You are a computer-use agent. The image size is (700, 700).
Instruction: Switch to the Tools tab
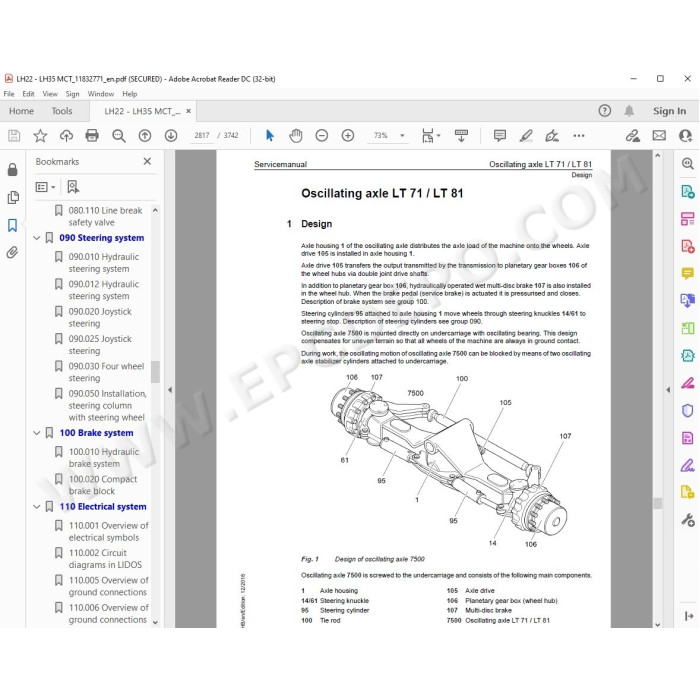62,111
